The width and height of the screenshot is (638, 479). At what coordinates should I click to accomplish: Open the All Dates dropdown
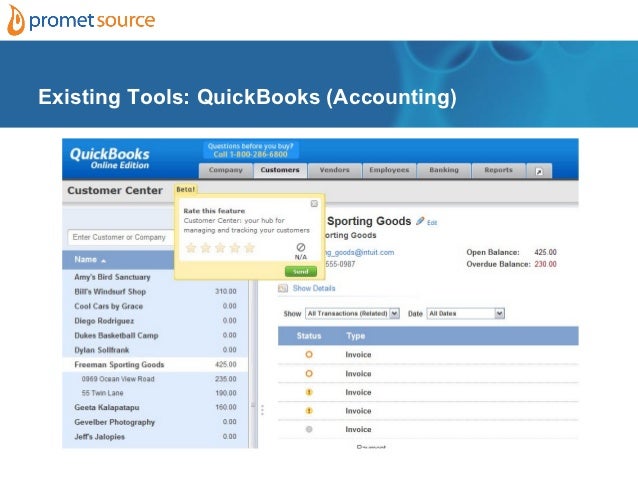(x=465, y=313)
